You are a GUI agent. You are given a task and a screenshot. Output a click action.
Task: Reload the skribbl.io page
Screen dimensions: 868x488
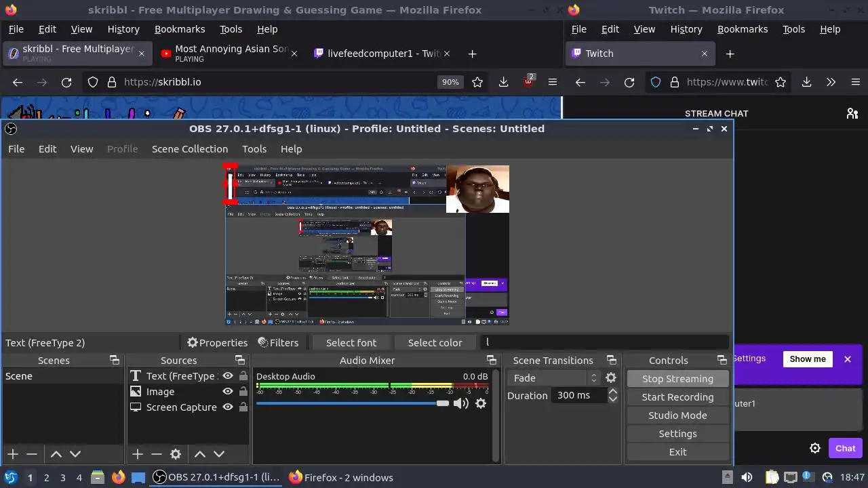(x=66, y=82)
